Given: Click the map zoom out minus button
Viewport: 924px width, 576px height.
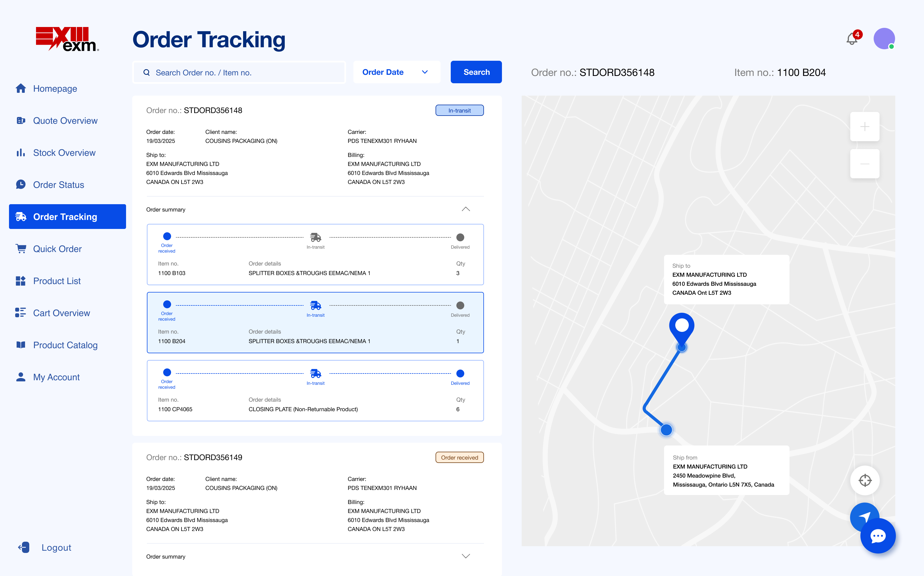Looking at the screenshot, I should pyautogui.click(x=865, y=164).
